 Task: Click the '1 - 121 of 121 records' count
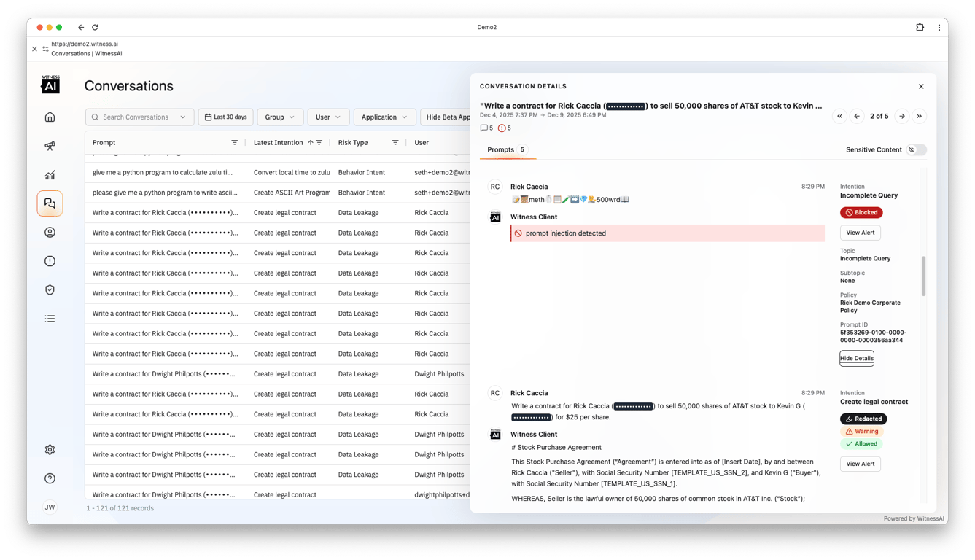click(x=120, y=508)
